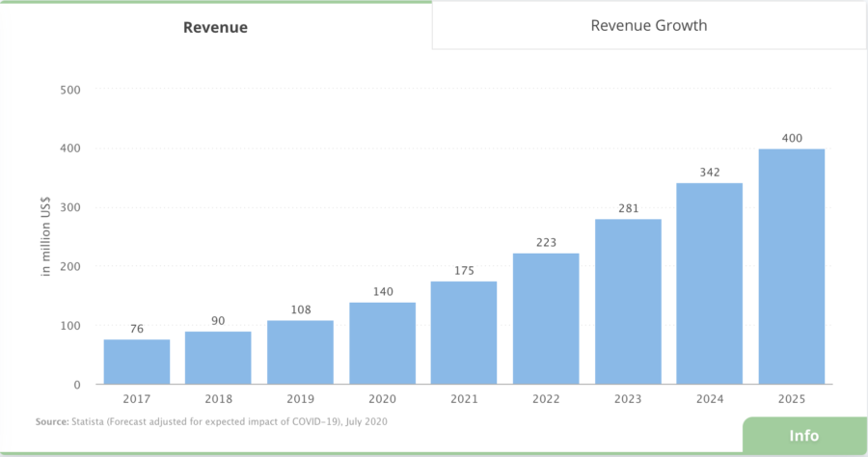Click the Statista source note text

click(x=214, y=422)
